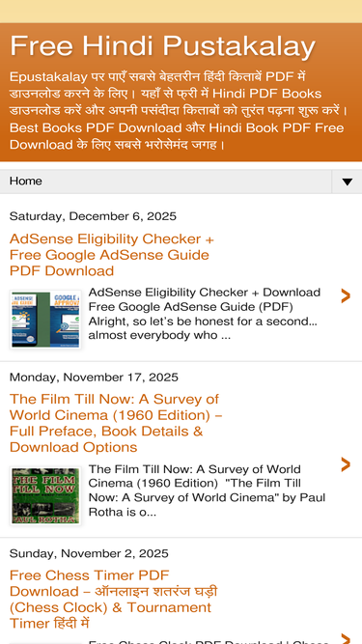Click the beige bar above the header
362x644 pixels.
pos(181,12)
